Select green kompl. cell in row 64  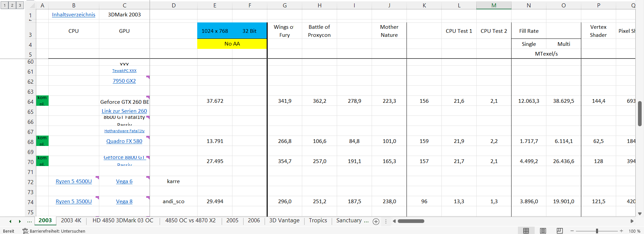42,101
